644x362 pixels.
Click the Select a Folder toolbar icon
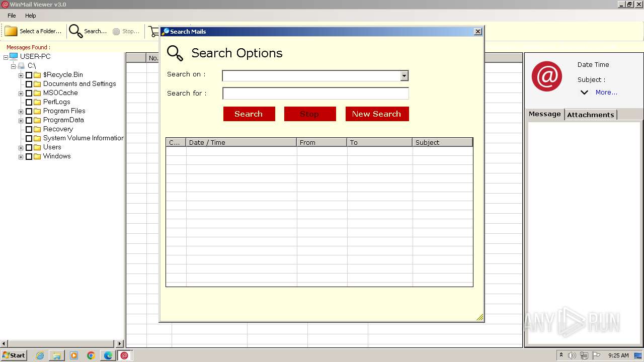tap(11, 31)
